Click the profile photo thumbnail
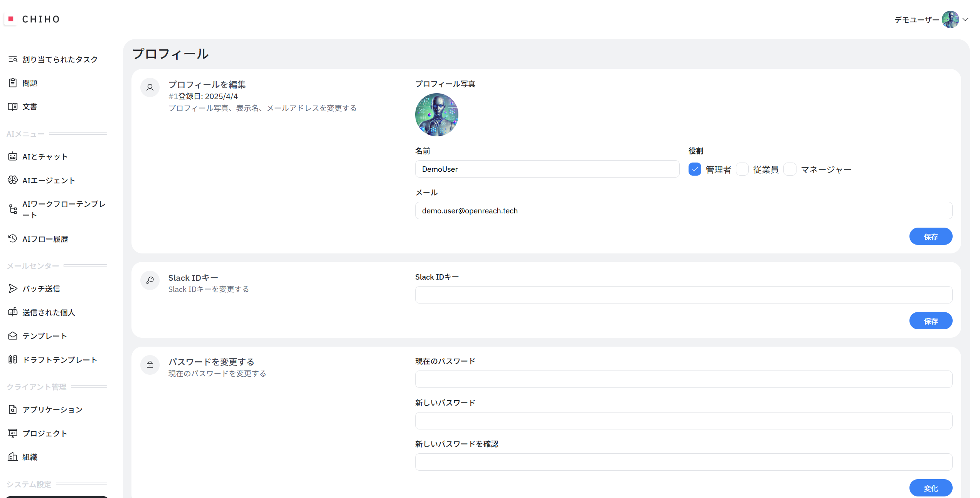 436,115
